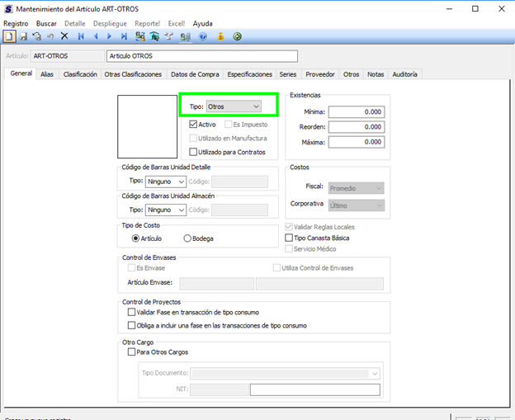Click the Máxima existencias field

coord(357,142)
